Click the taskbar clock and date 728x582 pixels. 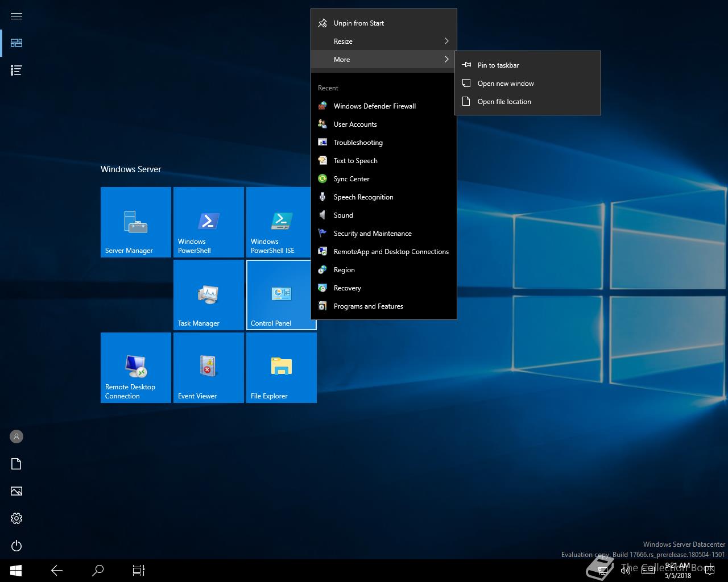(677, 571)
